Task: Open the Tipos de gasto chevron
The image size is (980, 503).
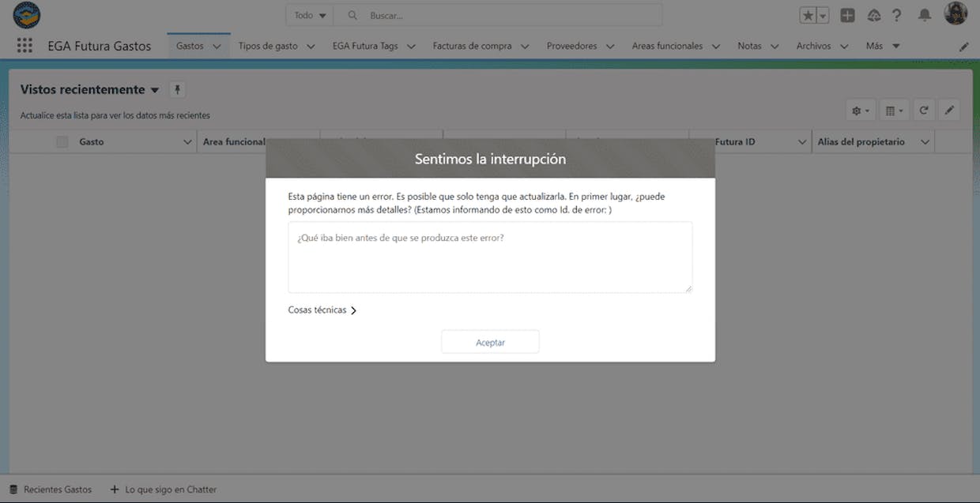Action: (x=311, y=47)
